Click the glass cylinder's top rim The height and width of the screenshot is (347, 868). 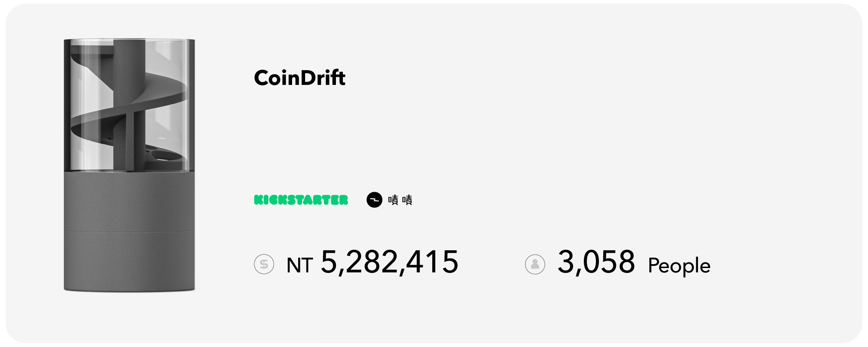[129, 40]
